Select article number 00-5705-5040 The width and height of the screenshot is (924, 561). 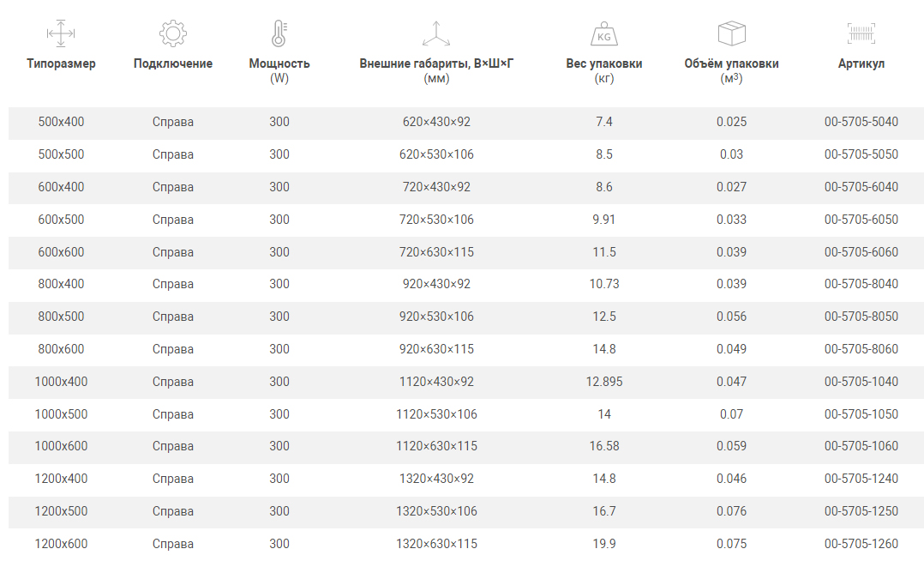(861, 122)
